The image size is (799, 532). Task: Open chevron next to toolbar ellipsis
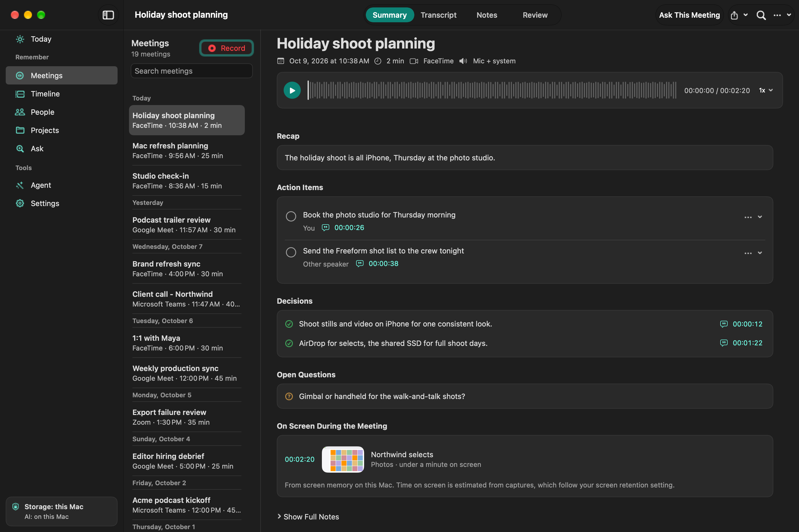(x=789, y=15)
